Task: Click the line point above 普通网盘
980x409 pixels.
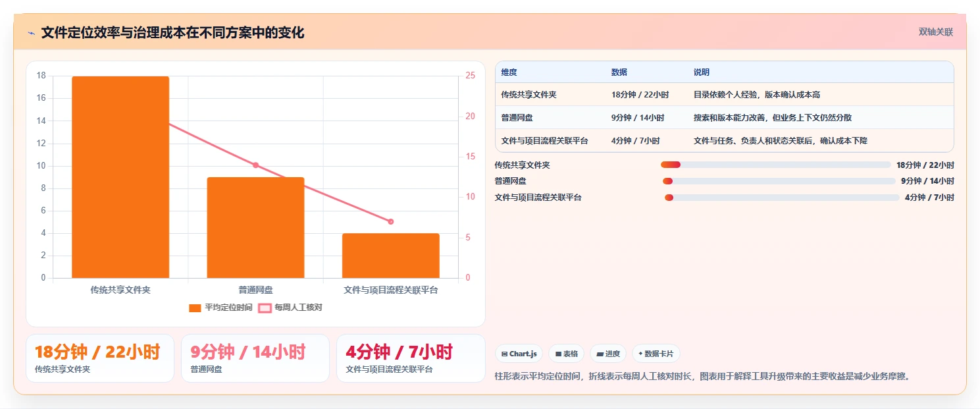Action: pyautogui.click(x=256, y=165)
